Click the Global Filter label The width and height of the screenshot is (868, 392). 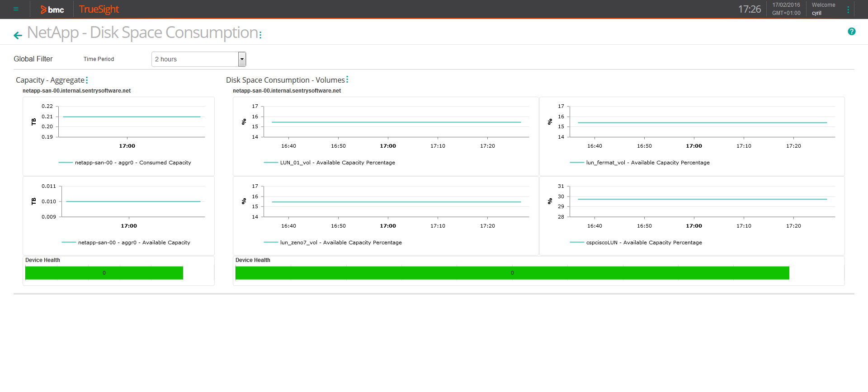pos(33,59)
